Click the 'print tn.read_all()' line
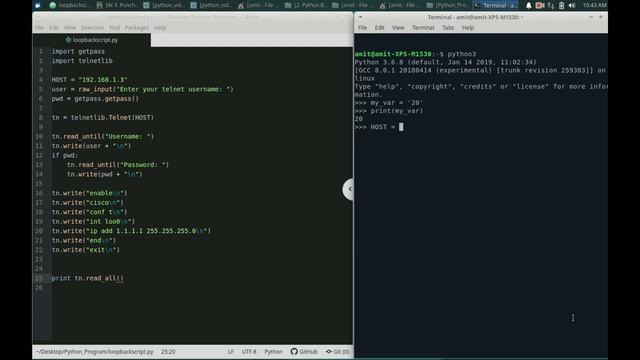 coord(87,278)
